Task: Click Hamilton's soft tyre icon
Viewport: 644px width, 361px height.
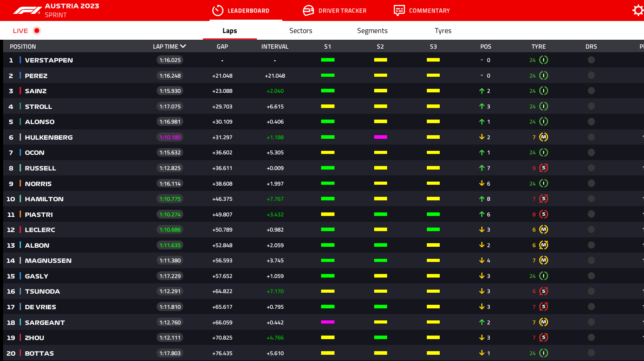Action: (x=544, y=199)
